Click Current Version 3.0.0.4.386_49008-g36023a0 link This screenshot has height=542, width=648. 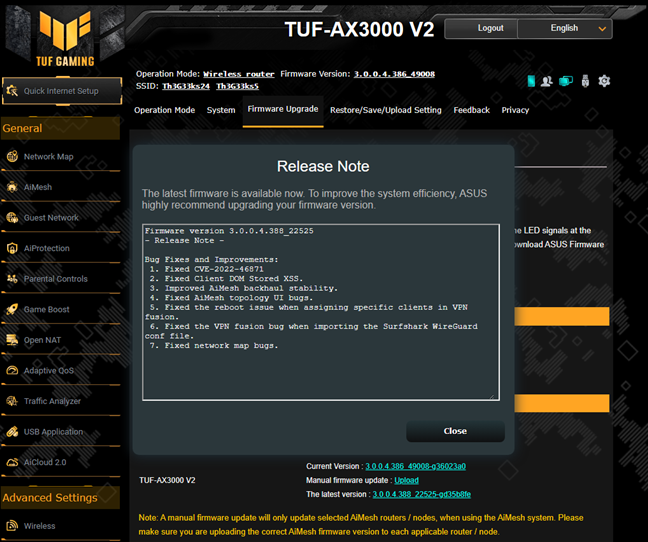click(415, 466)
